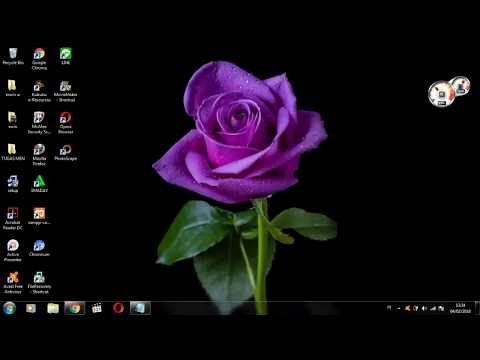Select the FileRecovery Shortcut desktop icon
The height and width of the screenshot is (360, 480).
pyautogui.click(x=39, y=283)
